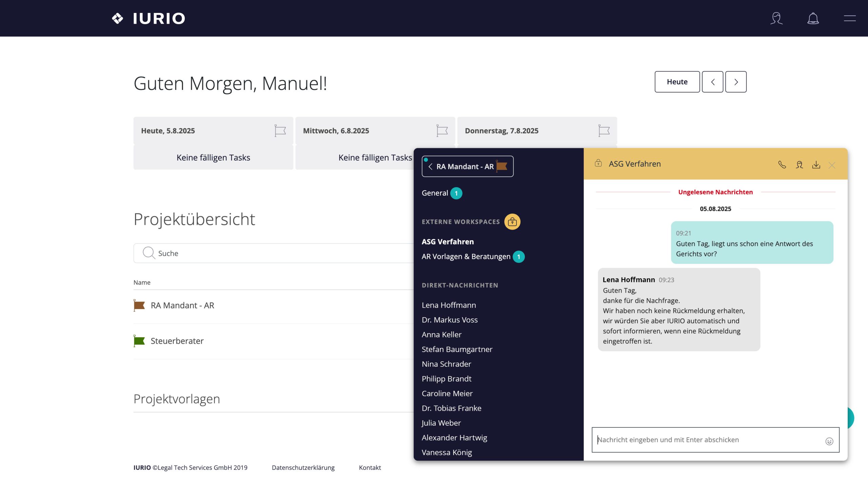Switch to AR Vorlagen & Beratungen workspace
This screenshot has width=868, height=481.
[466, 256]
